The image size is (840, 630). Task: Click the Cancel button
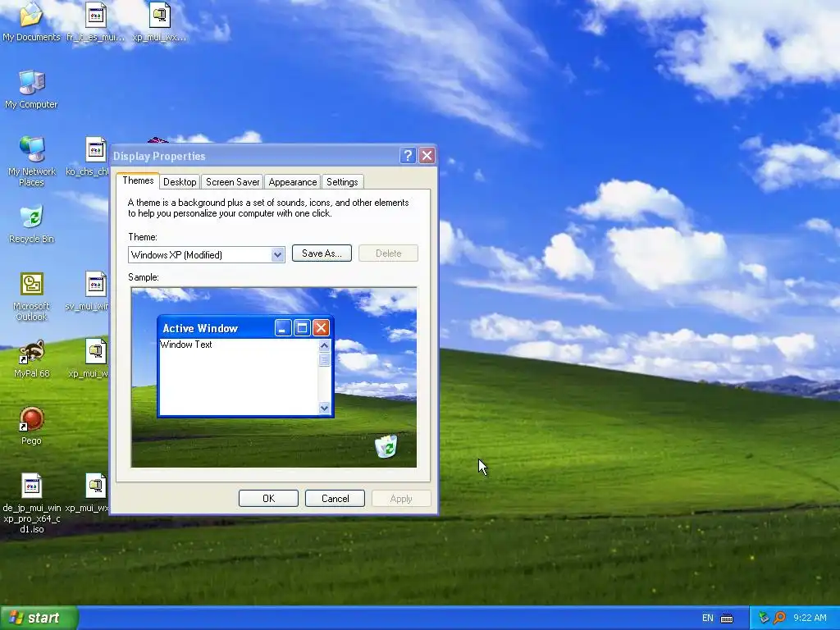point(335,498)
